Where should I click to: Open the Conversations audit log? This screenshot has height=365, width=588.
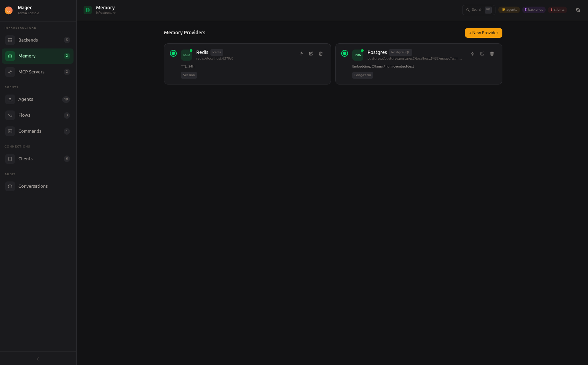(33, 186)
